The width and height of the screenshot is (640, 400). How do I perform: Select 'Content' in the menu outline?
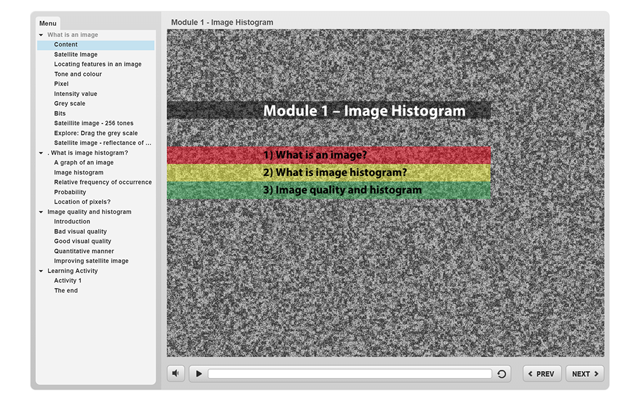[66, 45]
